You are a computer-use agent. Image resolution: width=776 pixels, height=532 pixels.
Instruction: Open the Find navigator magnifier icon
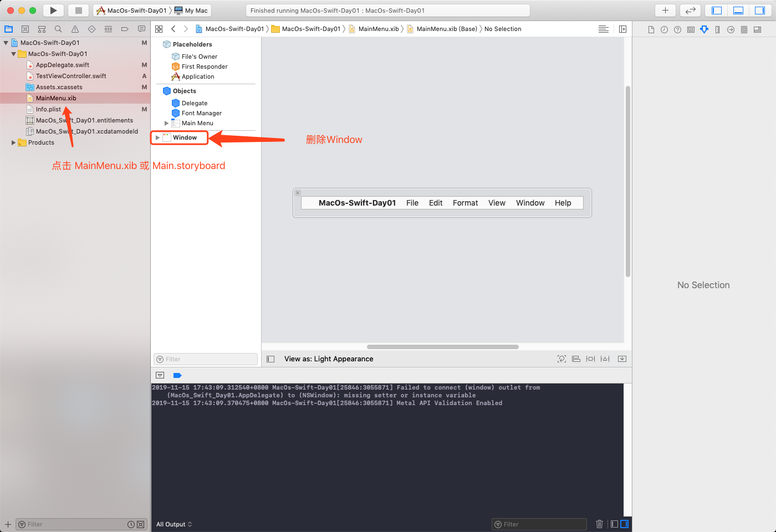pos(58,29)
